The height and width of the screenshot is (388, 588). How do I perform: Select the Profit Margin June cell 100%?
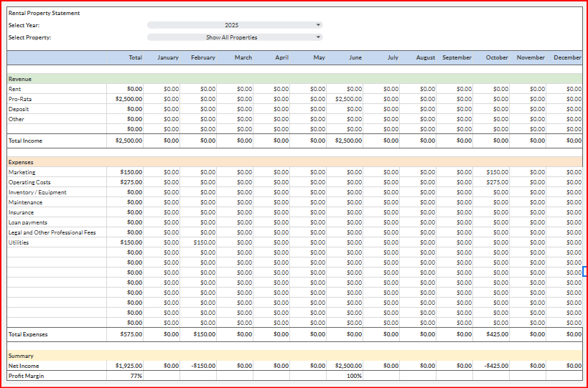tap(345, 376)
